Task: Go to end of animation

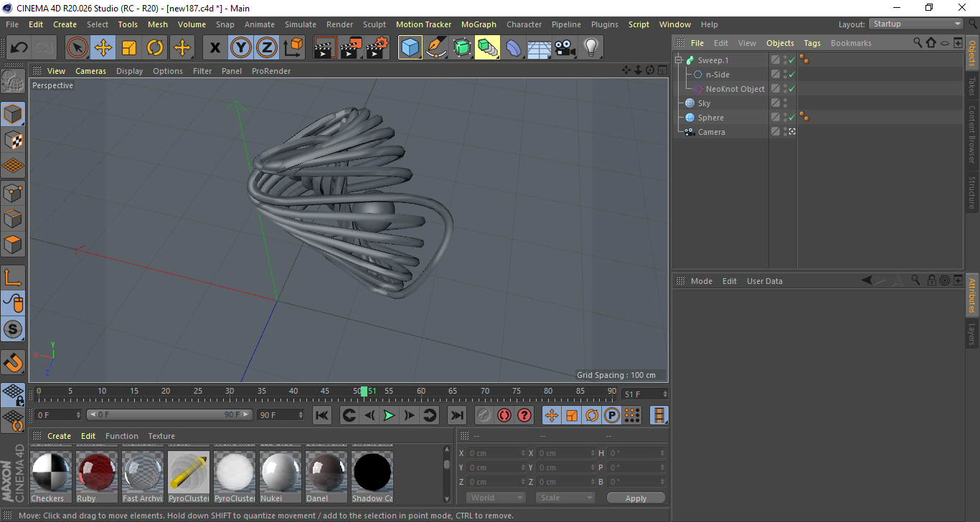Action: [x=456, y=415]
